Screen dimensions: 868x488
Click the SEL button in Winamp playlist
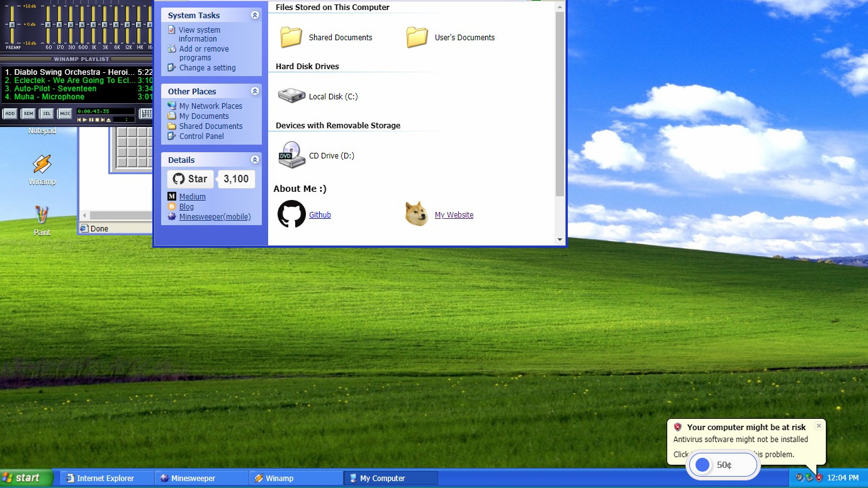tap(47, 114)
